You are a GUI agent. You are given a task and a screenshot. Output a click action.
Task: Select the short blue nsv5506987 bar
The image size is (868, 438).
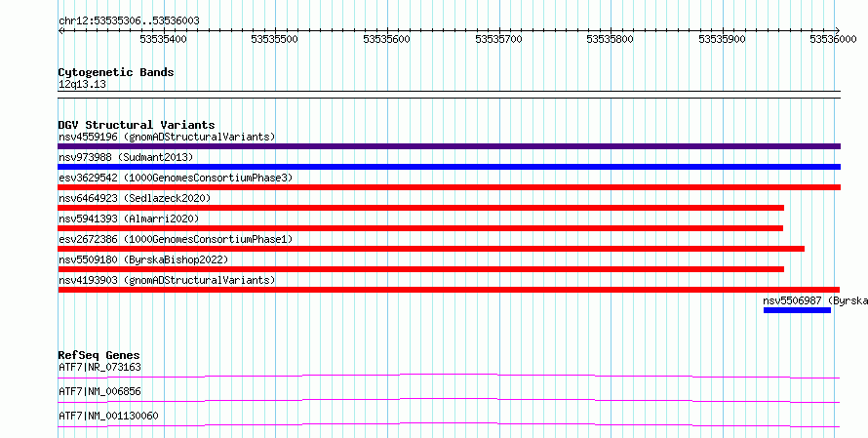point(797,310)
